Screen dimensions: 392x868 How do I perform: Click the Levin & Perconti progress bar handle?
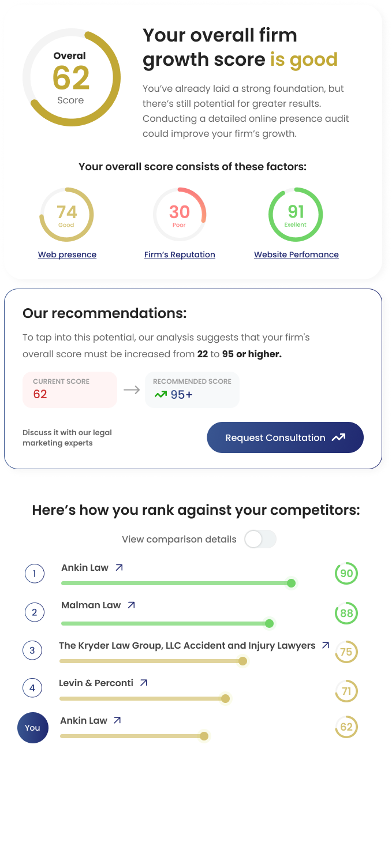pos(226,699)
